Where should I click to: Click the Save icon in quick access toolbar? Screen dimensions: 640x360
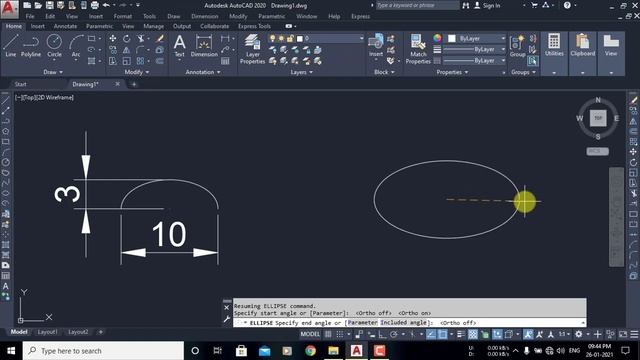[49, 5]
